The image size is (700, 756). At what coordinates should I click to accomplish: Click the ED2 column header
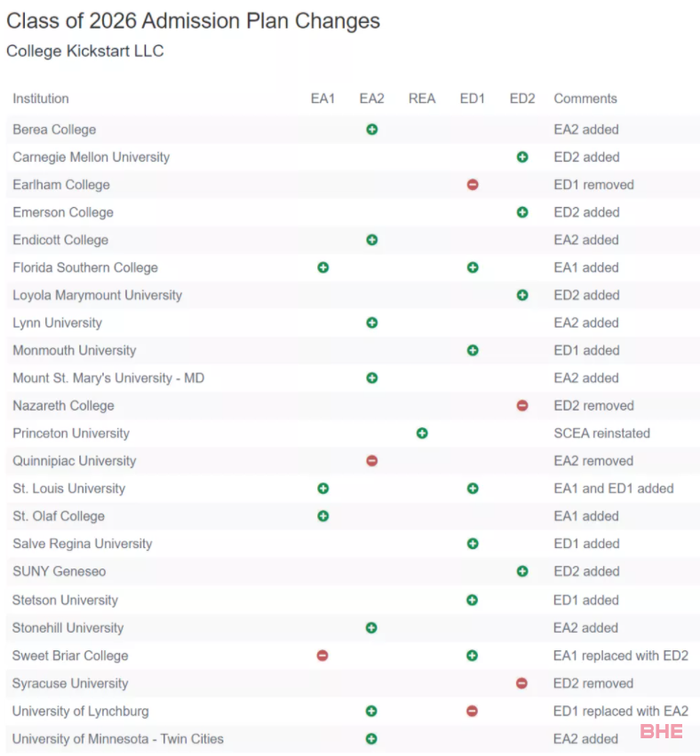tap(522, 99)
